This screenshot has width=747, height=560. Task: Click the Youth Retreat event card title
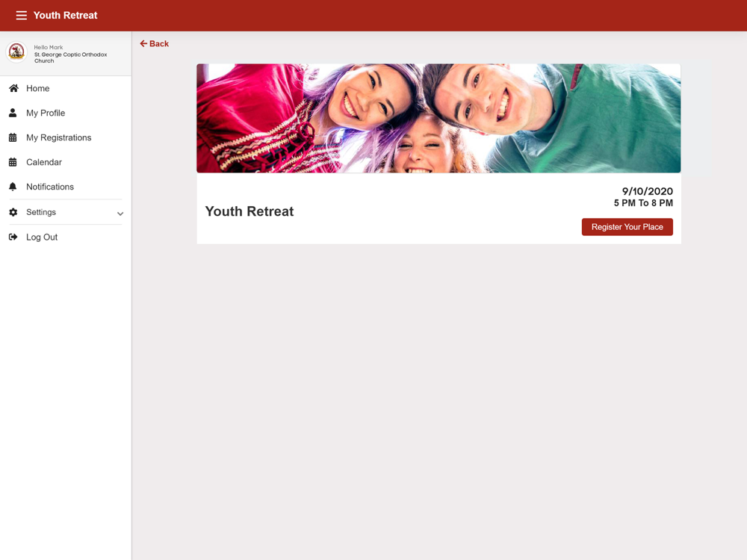click(249, 211)
